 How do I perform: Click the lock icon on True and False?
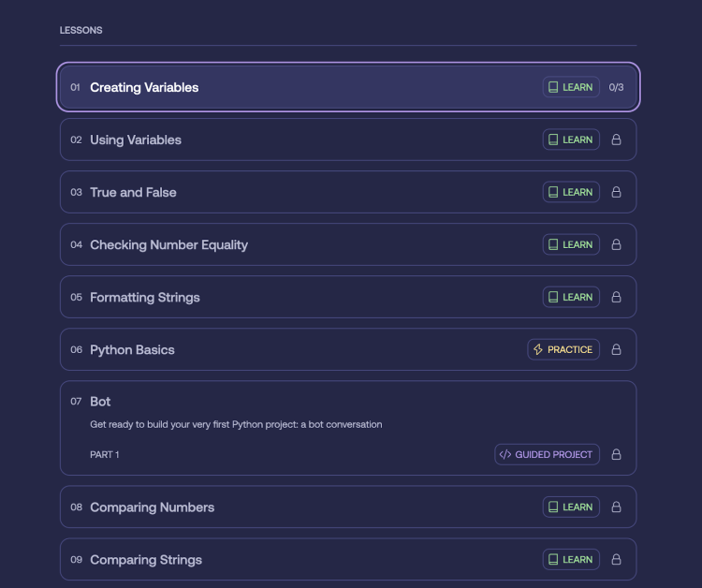click(x=616, y=192)
